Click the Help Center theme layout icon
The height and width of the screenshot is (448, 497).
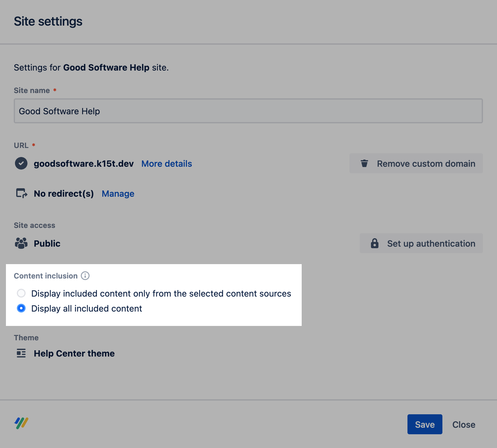(21, 353)
